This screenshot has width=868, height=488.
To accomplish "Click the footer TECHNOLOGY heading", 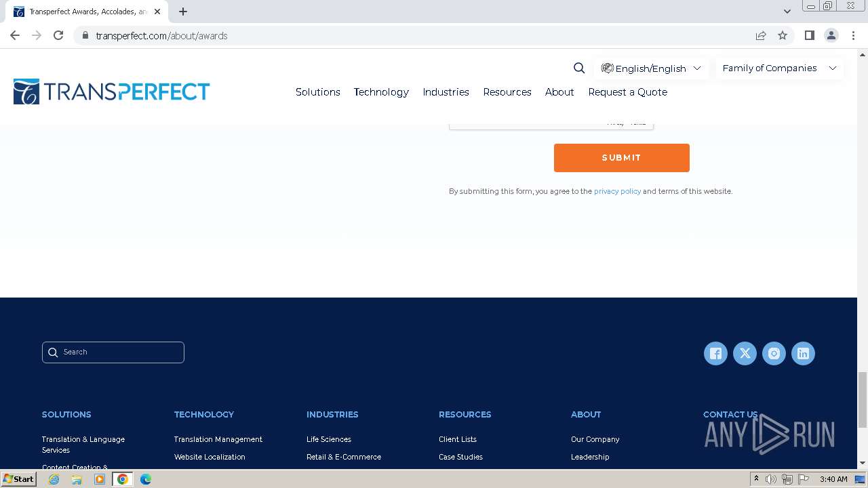I will (204, 414).
